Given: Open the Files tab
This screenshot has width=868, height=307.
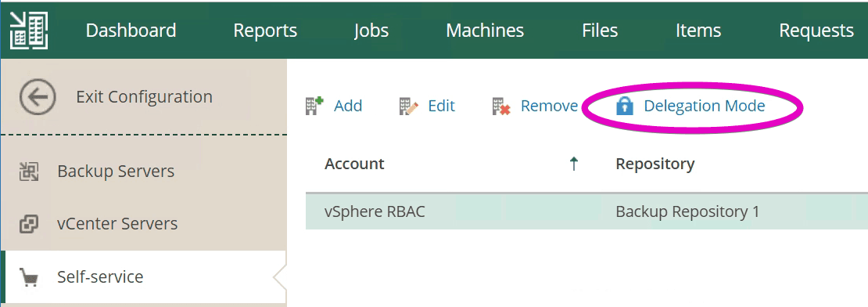Looking at the screenshot, I should click(600, 31).
